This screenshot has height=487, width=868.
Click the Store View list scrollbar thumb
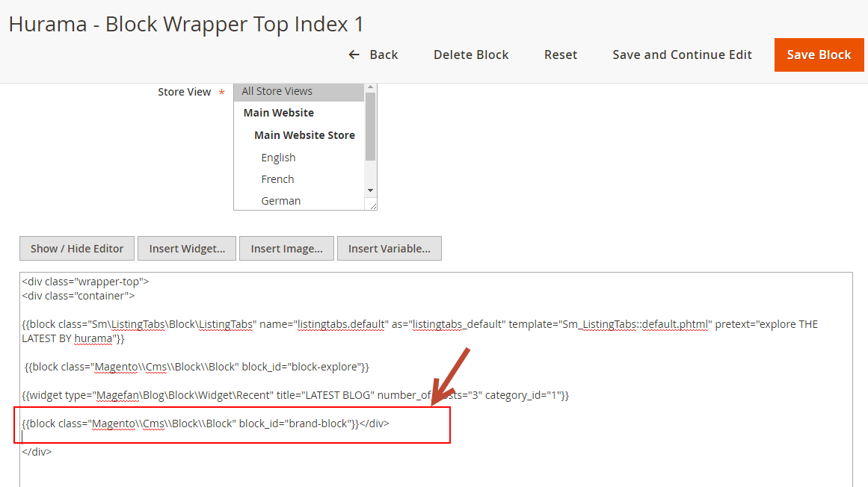click(x=370, y=125)
